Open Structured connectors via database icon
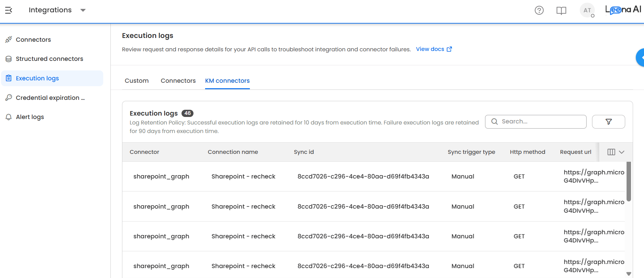Screen dimensions: 644x278 point(9,59)
